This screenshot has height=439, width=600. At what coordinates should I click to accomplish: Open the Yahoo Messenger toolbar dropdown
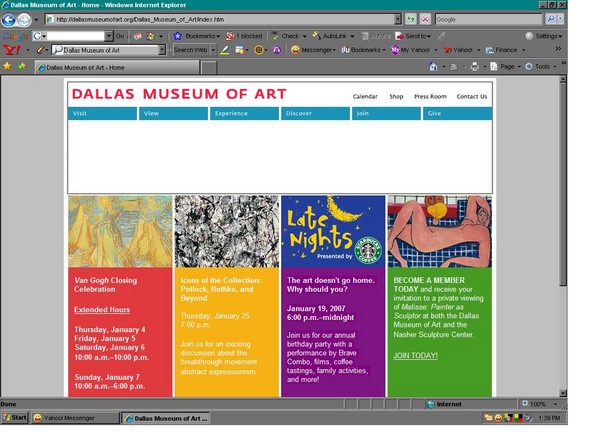point(334,50)
